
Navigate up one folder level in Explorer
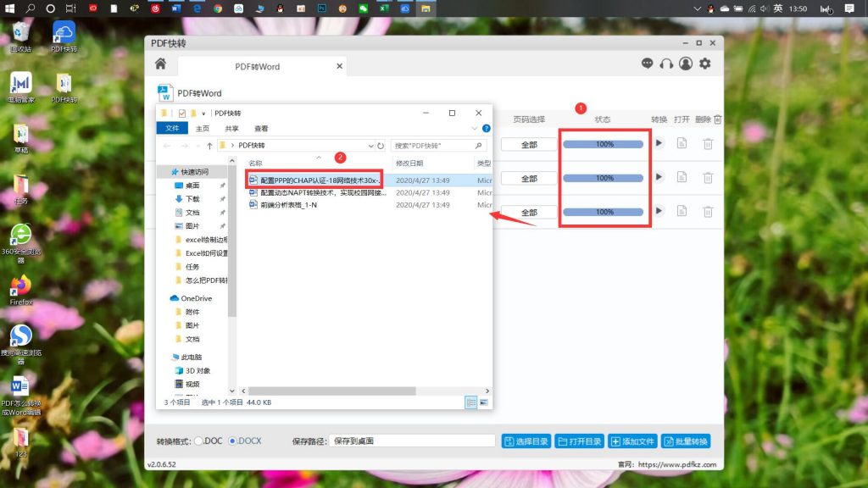[x=209, y=146]
